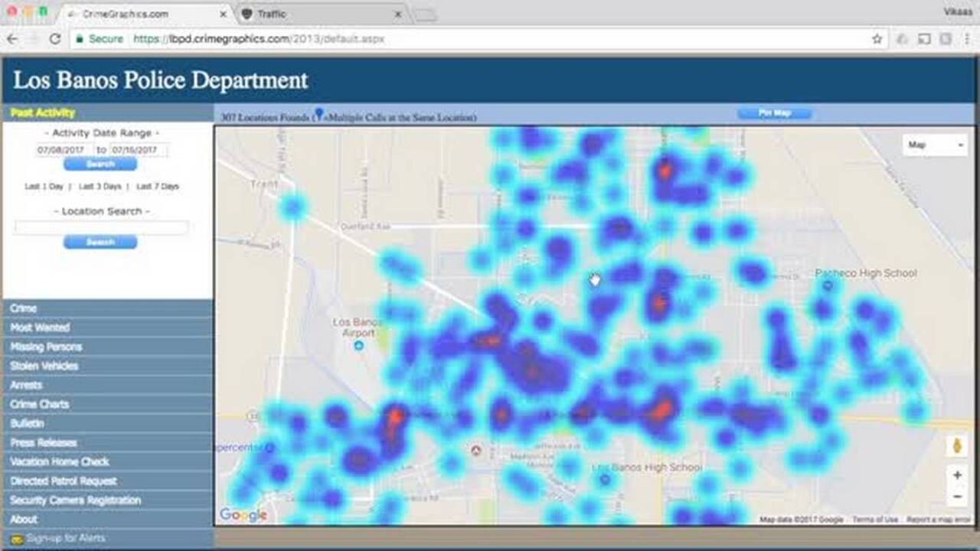Click the Pacheco High School map marker
The width and height of the screenshot is (980, 551).
pos(828,285)
